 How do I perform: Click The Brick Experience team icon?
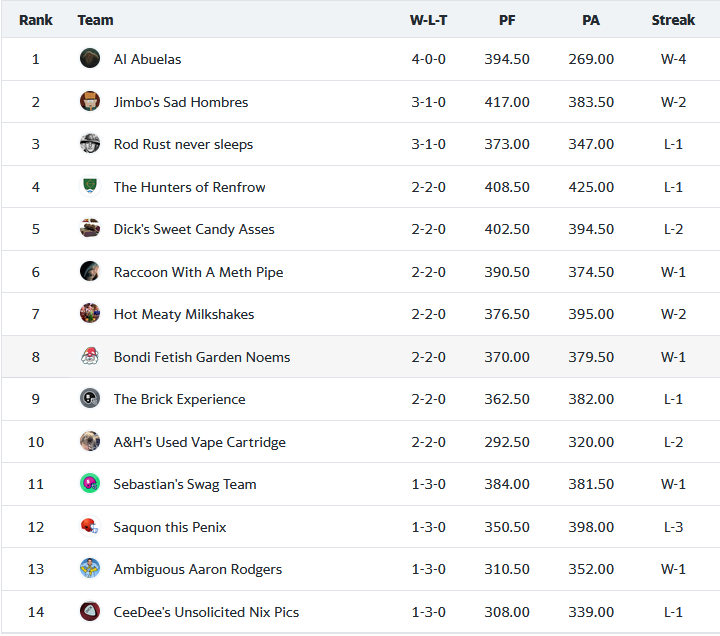tap(90, 399)
